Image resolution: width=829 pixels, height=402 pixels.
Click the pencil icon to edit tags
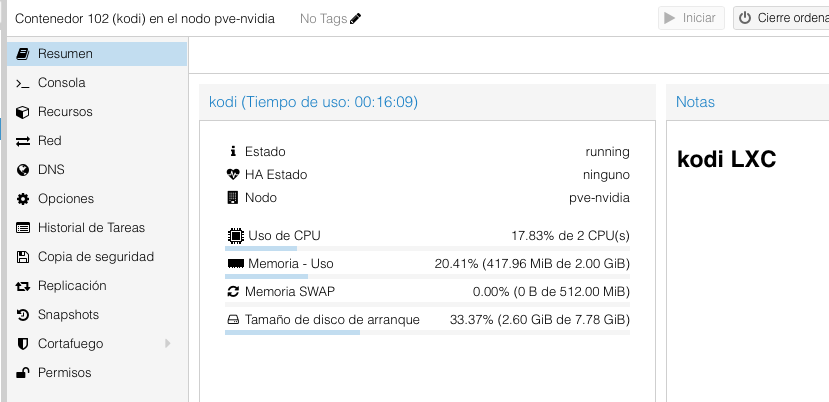pos(356,18)
